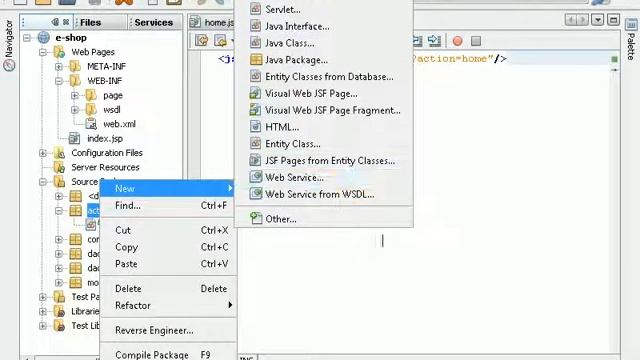Click red record macro button
Viewport: 640px width, 360px height.
458,41
